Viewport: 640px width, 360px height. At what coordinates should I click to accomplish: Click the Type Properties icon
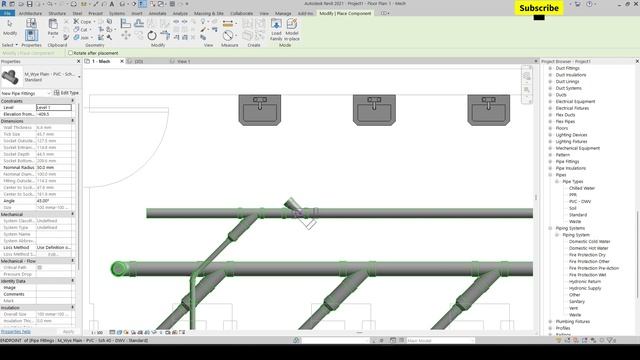(31, 23)
